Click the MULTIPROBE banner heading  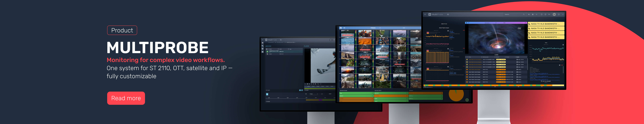[158, 48]
